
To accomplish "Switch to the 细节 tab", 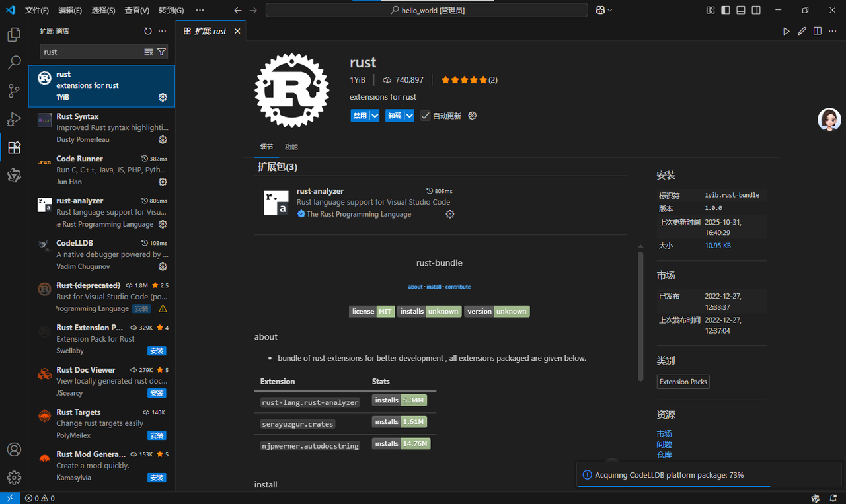I will (266, 147).
